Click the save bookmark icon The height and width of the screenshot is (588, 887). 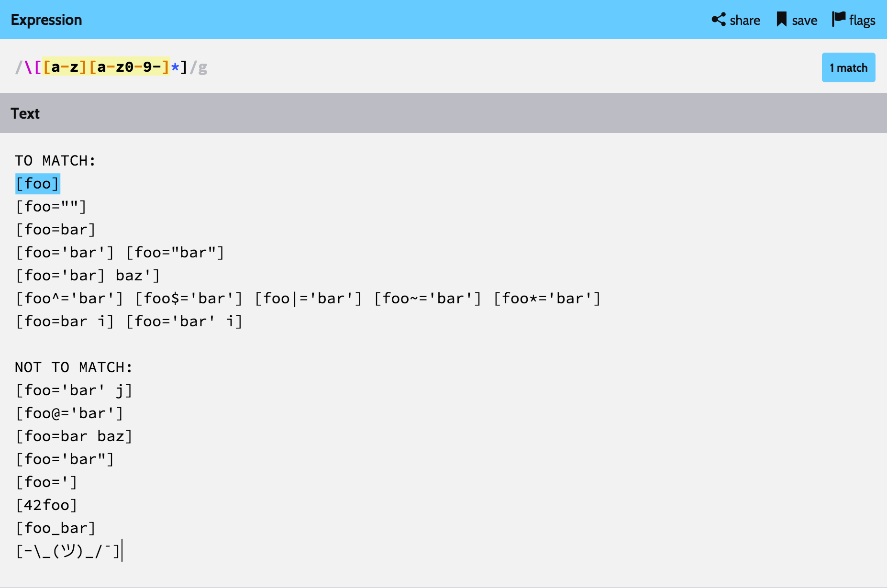[781, 20]
